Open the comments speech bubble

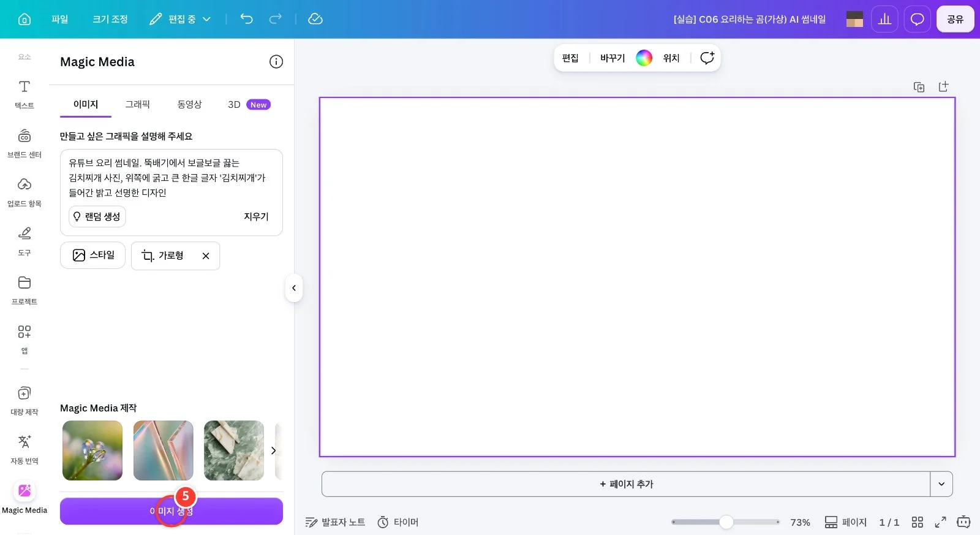pos(917,19)
